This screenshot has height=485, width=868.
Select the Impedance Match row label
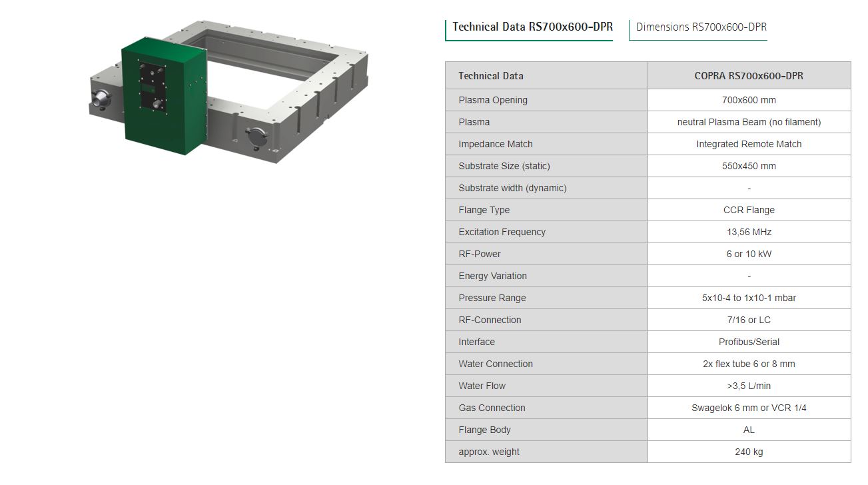[496, 144]
